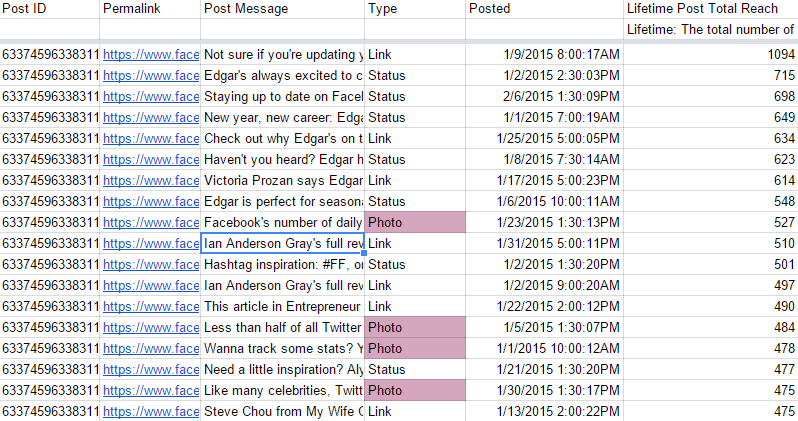Select the Post ID column header
This screenshot has height=421, width=798.
49,9
